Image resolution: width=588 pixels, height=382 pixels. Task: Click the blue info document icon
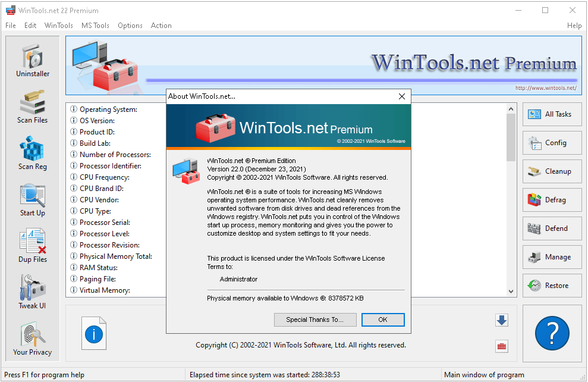(94, 333)
